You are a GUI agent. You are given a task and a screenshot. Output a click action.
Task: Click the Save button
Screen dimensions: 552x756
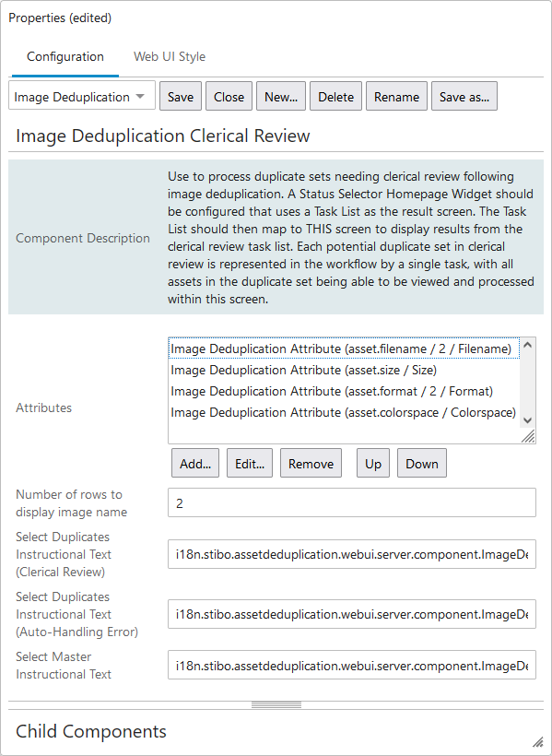pyautogui.click(x=181, y=97)
